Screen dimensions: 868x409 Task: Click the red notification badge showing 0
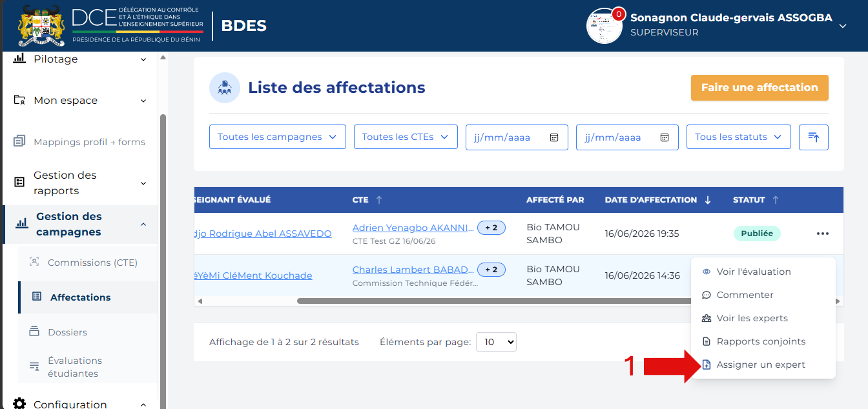pyautogui.click(x=619, y=14)
